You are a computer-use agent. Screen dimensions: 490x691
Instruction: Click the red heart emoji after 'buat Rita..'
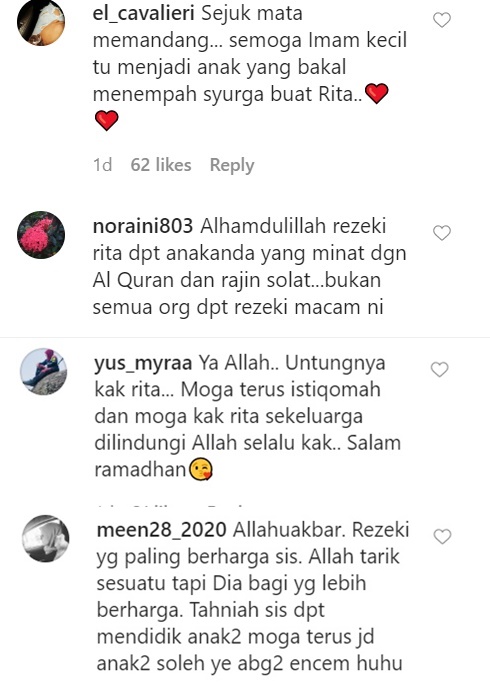377,93
